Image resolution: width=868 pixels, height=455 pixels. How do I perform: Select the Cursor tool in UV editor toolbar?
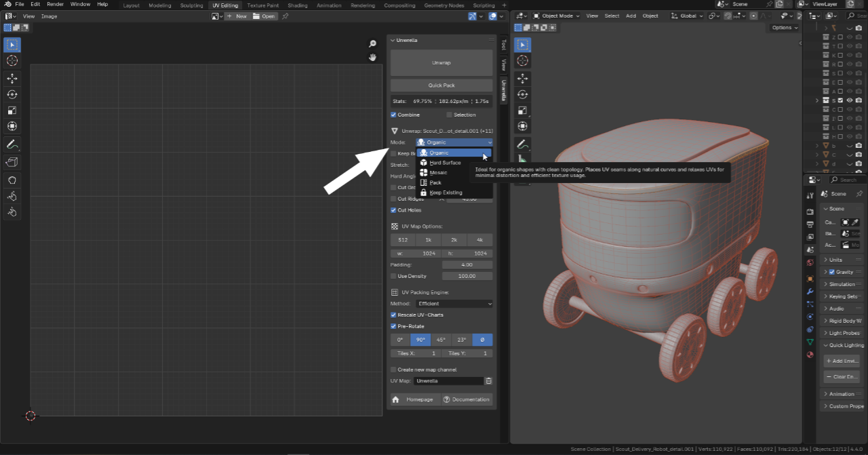click(12, 61)
